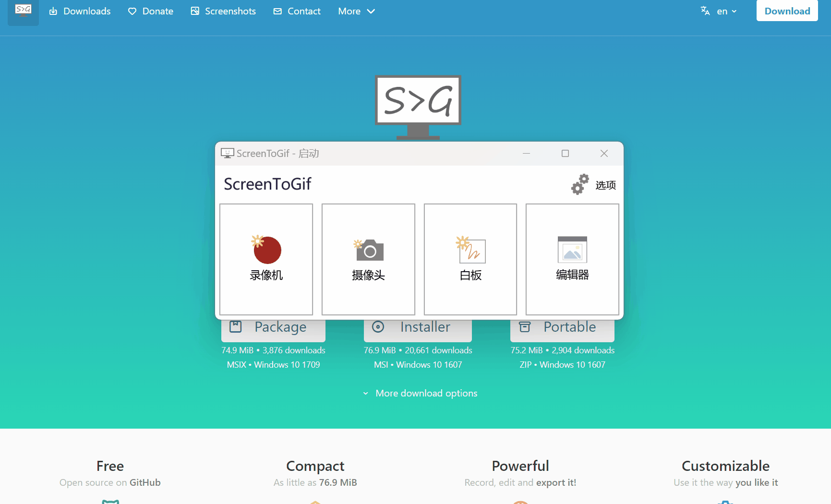The image size is (831, 504).
Task: Click the Portable download button
Action: click(x=562, y=330)
